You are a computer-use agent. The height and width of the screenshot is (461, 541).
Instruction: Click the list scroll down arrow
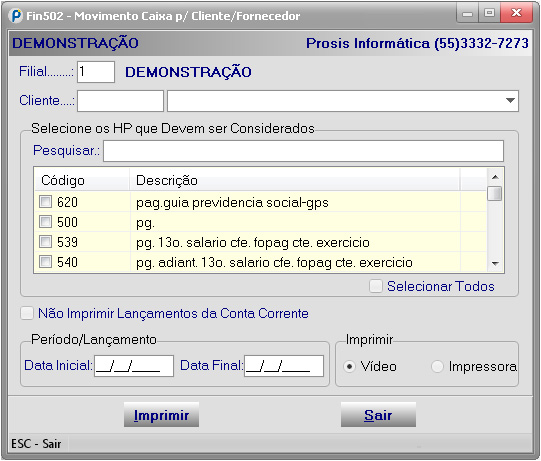495,264
